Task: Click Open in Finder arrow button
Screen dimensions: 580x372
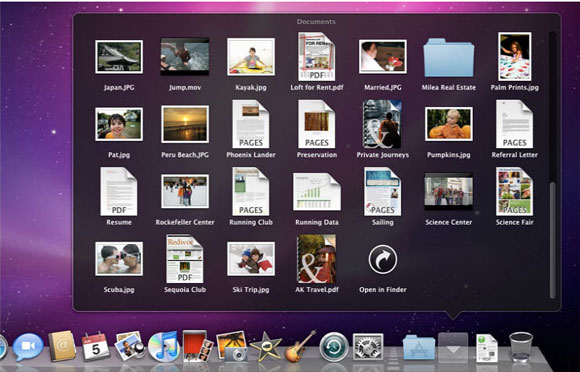Action: click(383, 260)
